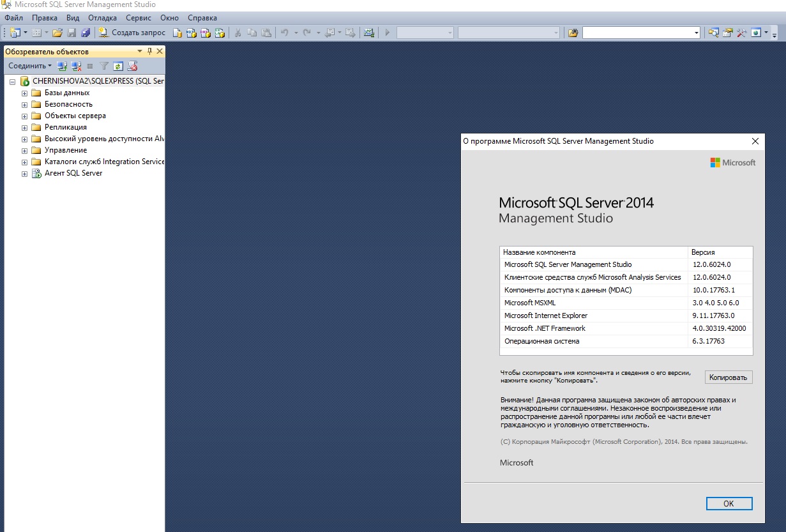Select the Операционная система row

tap(626, 341)
